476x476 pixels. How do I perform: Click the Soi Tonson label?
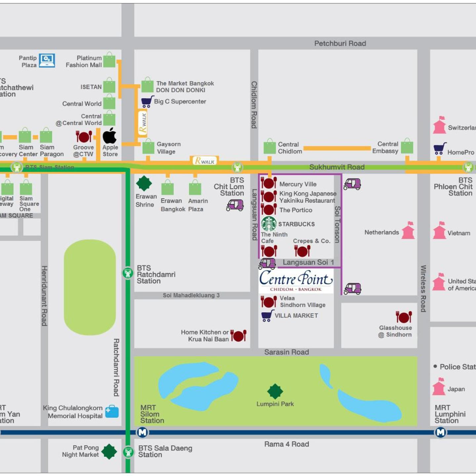coord(337,224)
